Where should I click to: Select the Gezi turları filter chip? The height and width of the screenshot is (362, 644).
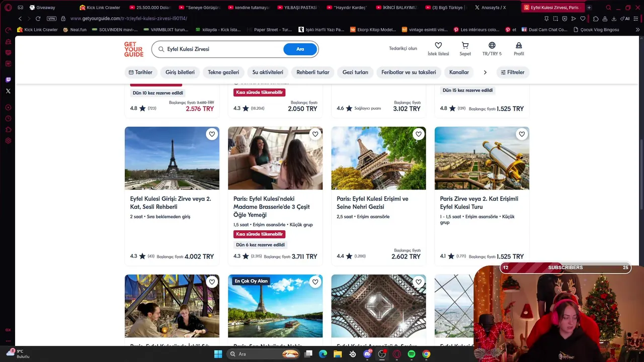point(355,72)
